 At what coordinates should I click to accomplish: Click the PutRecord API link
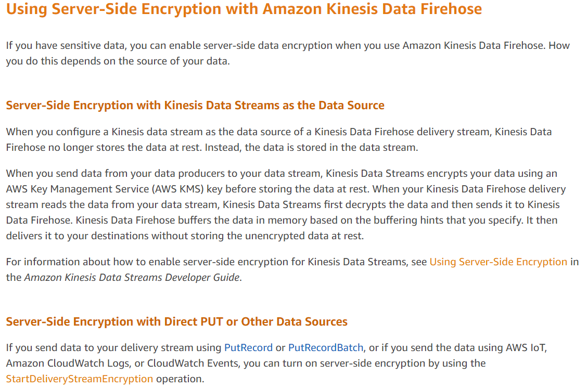click(248, 347)
